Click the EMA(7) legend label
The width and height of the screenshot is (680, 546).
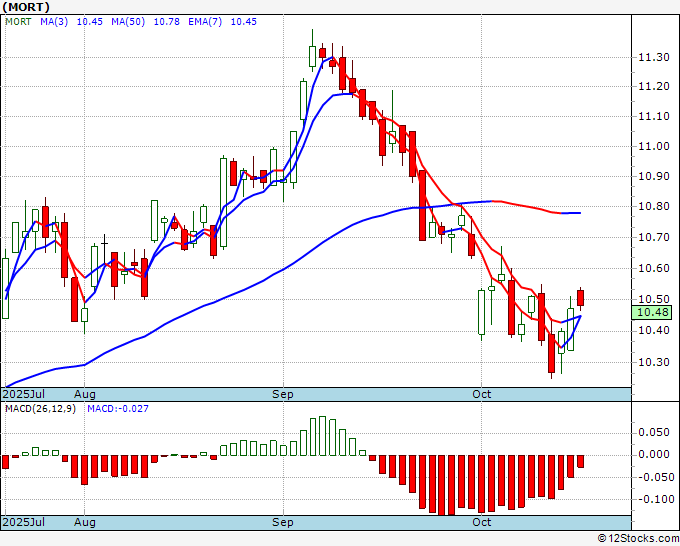(x=205, y=22)
